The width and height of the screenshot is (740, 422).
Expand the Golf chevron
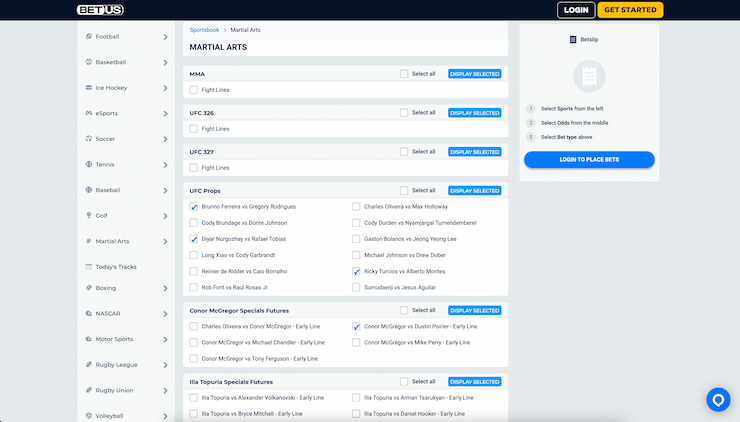pos(165,216)
